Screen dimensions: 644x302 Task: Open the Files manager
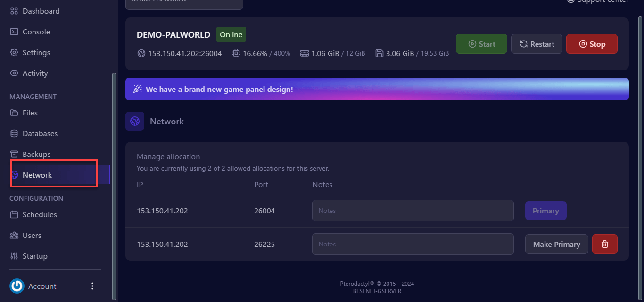tap(30, 113)
